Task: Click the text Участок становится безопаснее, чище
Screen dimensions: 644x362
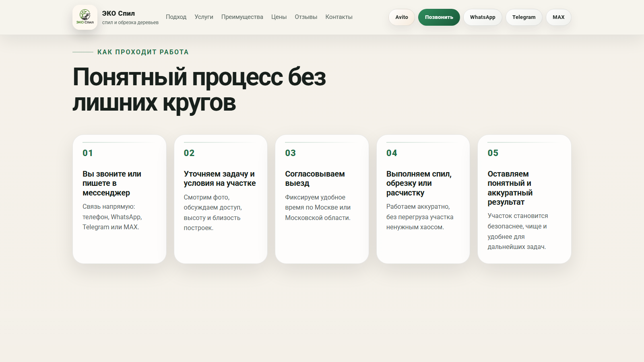Action: coord(518,231)
